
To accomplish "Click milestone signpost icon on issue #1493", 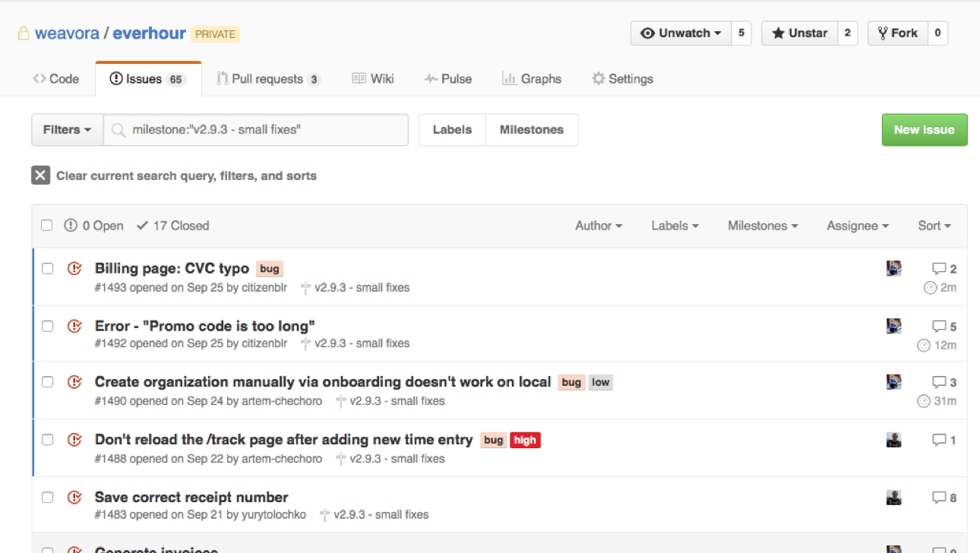I will click(x=305, y=288).
